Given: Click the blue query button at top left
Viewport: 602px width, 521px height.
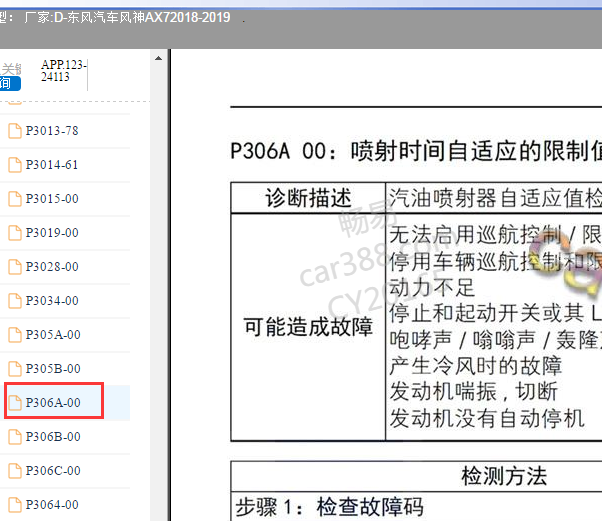Looking at the screenshot, I should (10, 83).
